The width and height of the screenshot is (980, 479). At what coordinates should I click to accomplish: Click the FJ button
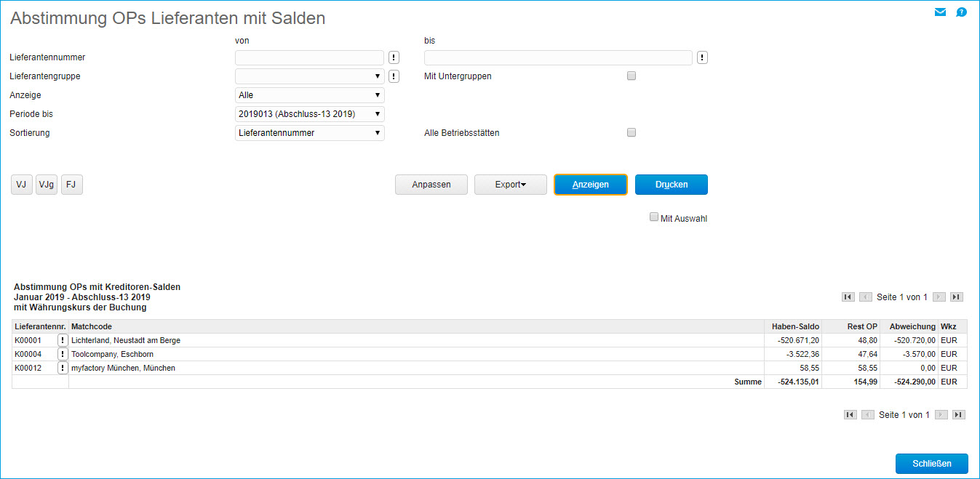(x=72, y=185)
